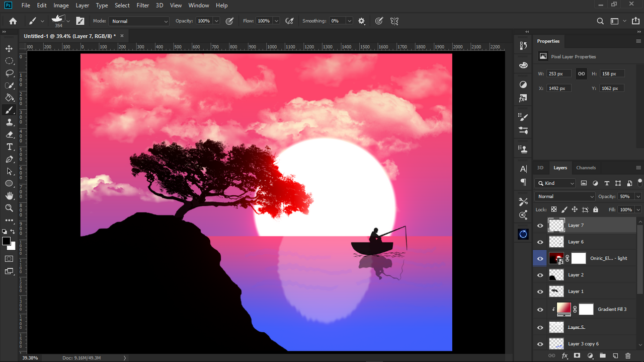Open smoothing options gear
Viewport: 644px width, 362px height.
click(361, 21)
